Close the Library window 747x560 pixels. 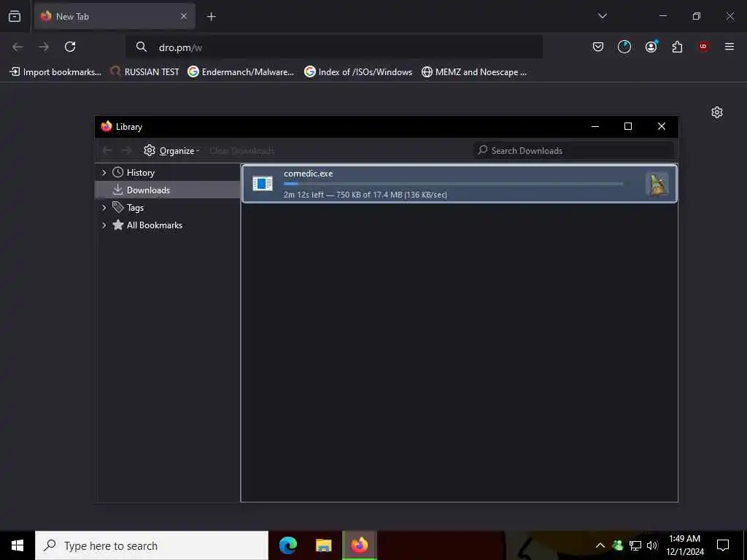661,126
